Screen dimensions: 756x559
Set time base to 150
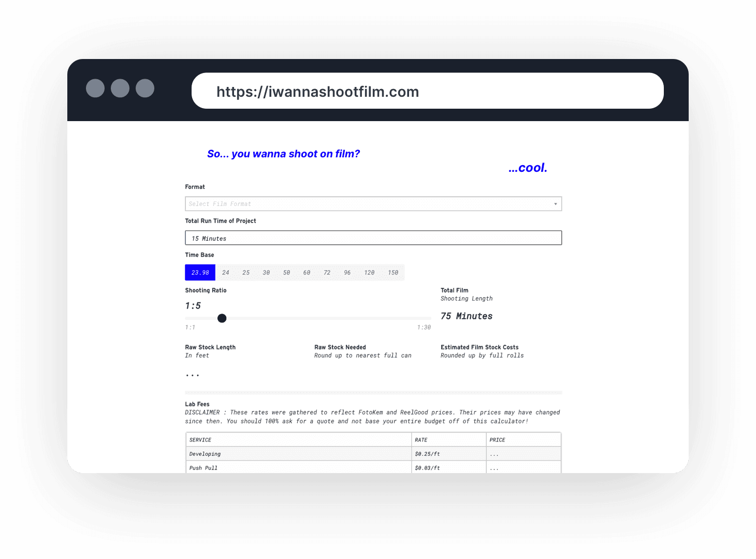393,273
